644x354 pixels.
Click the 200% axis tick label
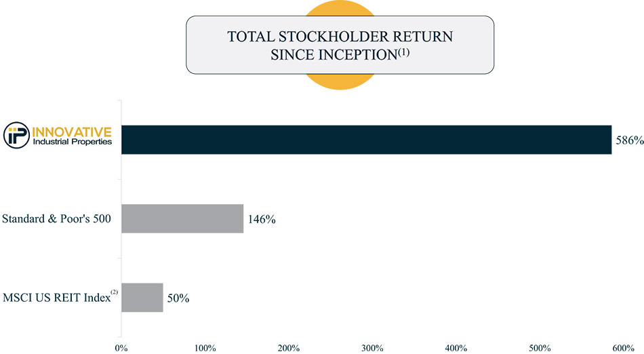point(289,348)
